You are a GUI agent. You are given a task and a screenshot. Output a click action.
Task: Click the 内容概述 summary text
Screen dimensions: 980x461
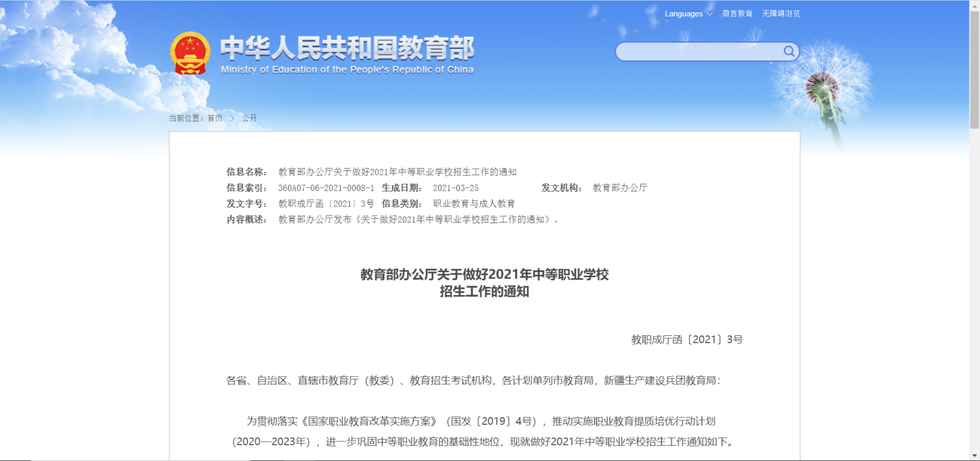[419, 219]
